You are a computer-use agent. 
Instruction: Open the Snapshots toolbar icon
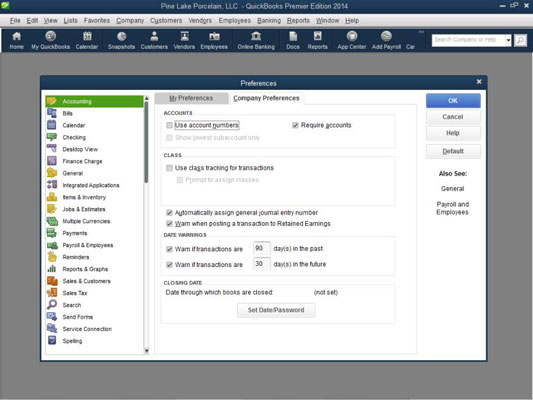121,40
